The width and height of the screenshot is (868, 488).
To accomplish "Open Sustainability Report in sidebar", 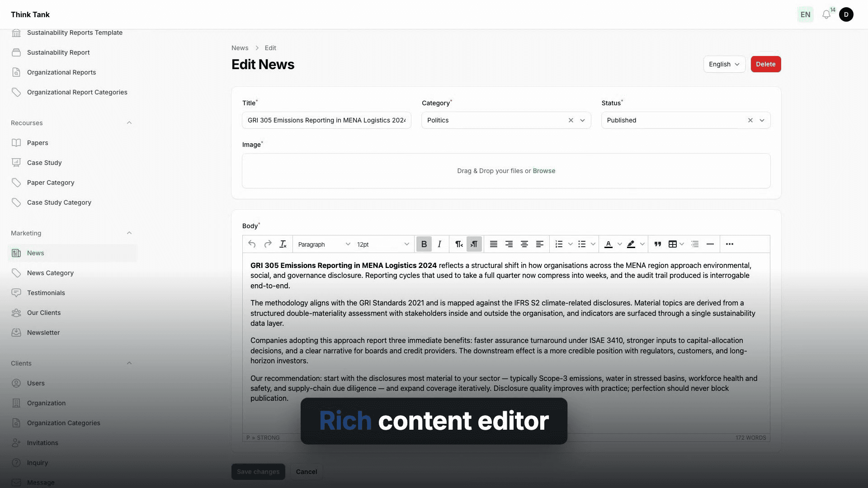I will pos(58,52).
